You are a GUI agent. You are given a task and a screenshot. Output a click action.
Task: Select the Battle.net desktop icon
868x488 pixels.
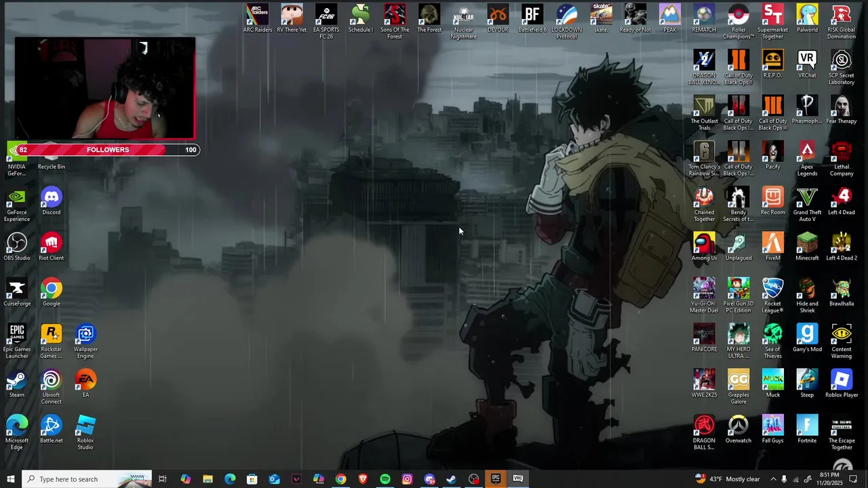coord(51,429)
